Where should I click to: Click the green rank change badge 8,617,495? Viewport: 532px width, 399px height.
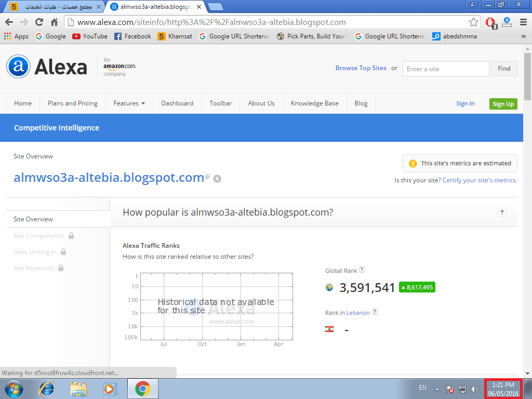click(417, 287)
